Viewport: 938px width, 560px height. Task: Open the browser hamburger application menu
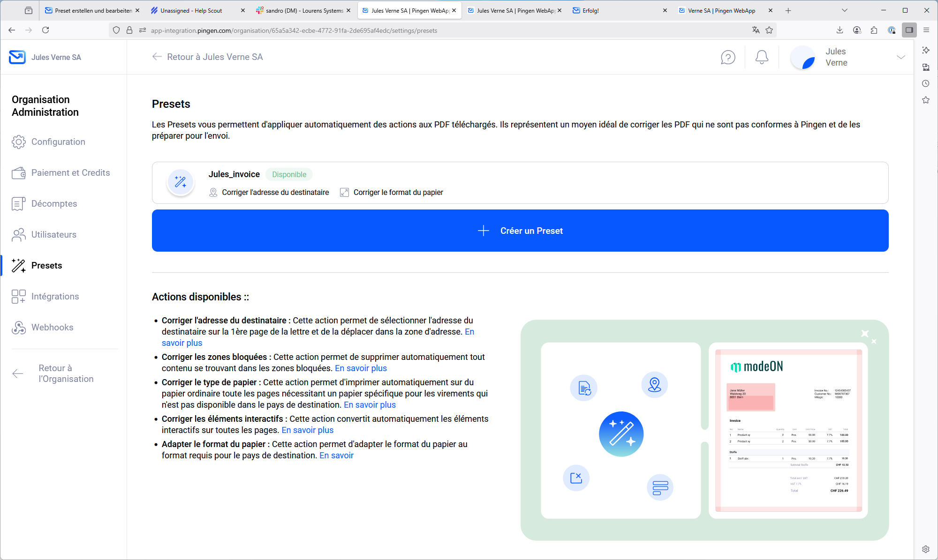pos(926,30)
